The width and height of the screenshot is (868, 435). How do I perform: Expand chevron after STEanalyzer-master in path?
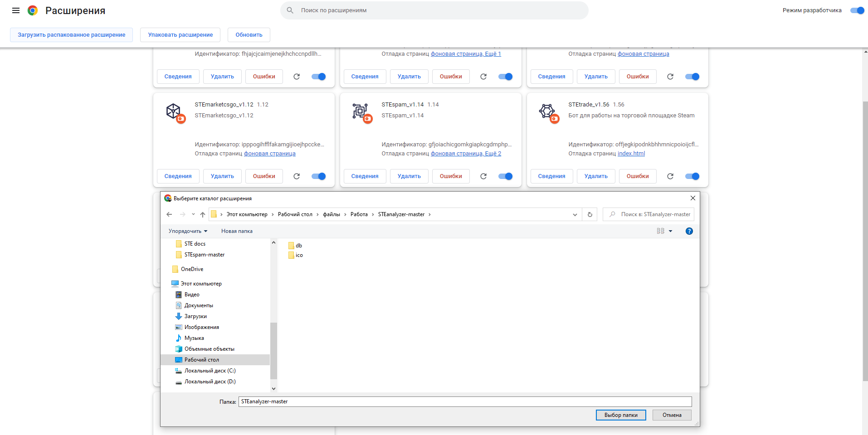point(429,214)
